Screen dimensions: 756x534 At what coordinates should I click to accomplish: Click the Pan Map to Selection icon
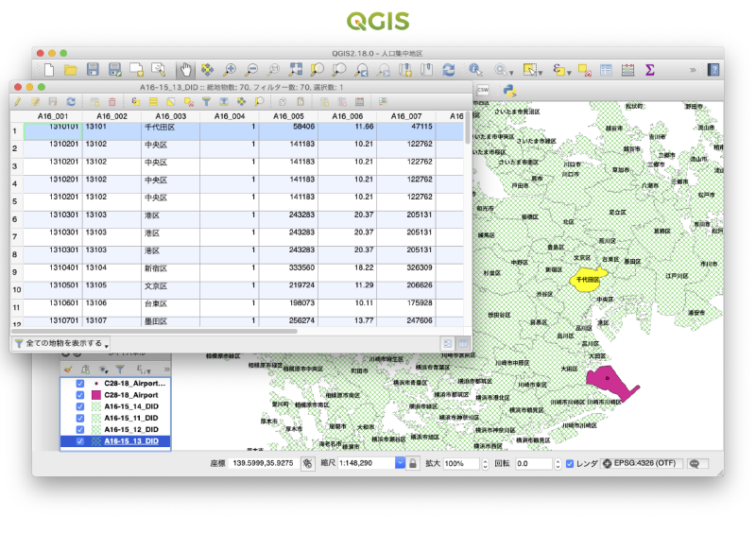pos(207,70)
